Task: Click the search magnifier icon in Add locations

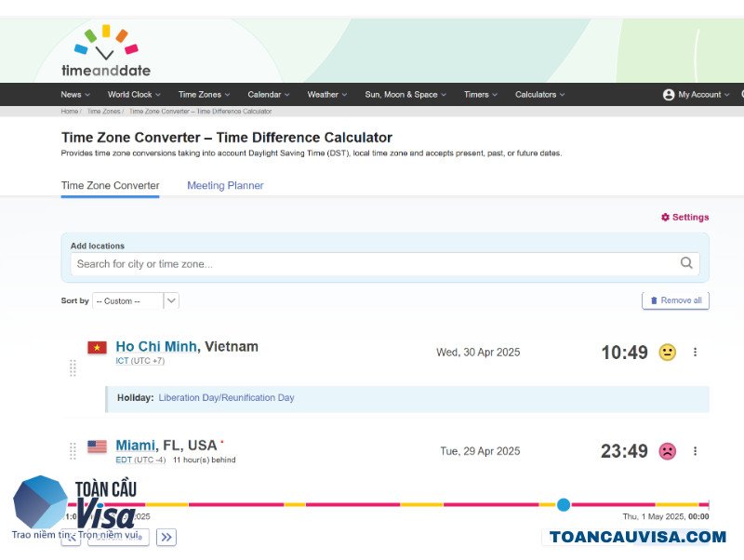Action: (x=686, y=263)
